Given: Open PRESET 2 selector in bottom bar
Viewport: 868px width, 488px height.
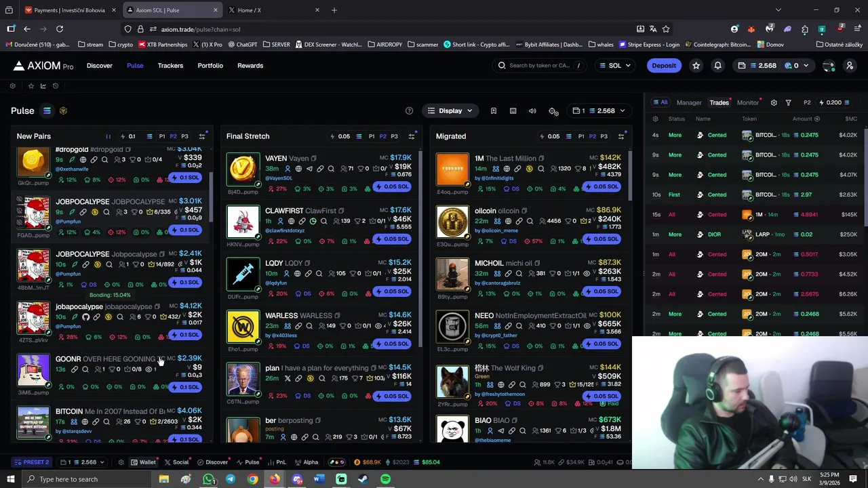Looking at the screenshot, I should pyautogui.click(x=31, y=462).
